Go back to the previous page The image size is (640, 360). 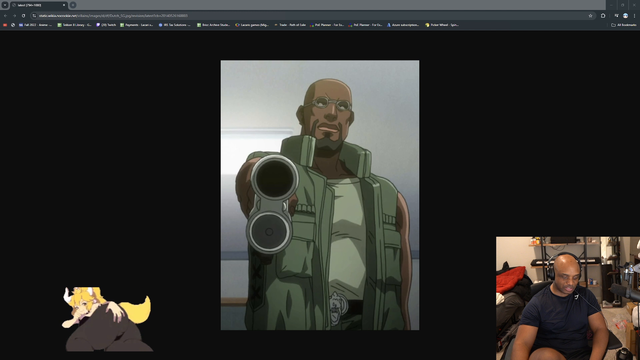(x=5, y=16)
